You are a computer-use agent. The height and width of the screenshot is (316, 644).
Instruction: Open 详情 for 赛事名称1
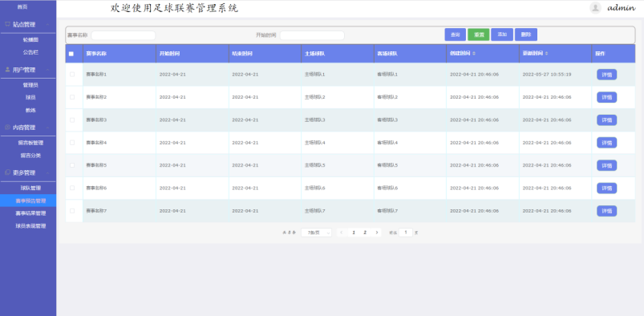(606, 75)
